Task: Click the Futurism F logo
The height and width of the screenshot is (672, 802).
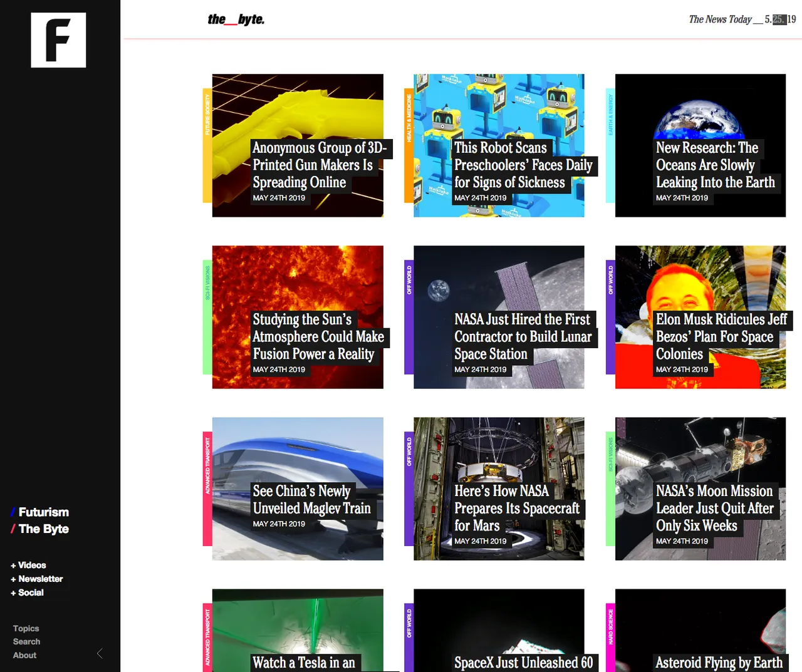Action: point(58,40)
